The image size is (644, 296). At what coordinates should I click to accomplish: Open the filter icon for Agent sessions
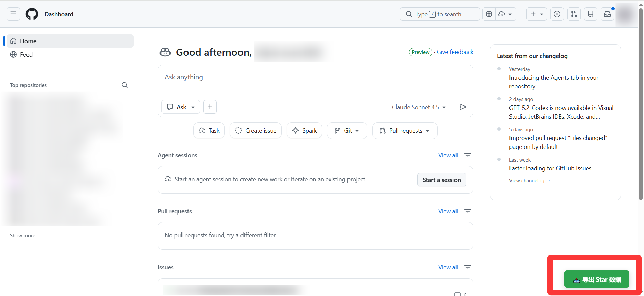[x=468, y=155]
